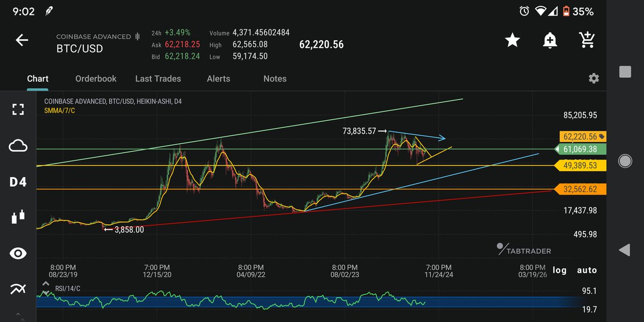This screenshot has height=322, width=644.
Task: Tap Android recent apps square button
Action: (625, 72)
